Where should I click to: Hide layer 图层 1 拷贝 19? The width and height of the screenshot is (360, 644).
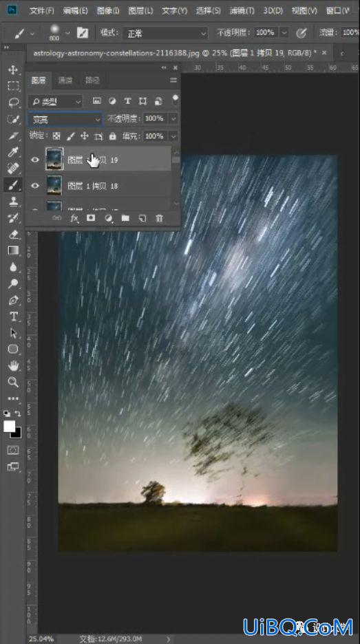35,160
